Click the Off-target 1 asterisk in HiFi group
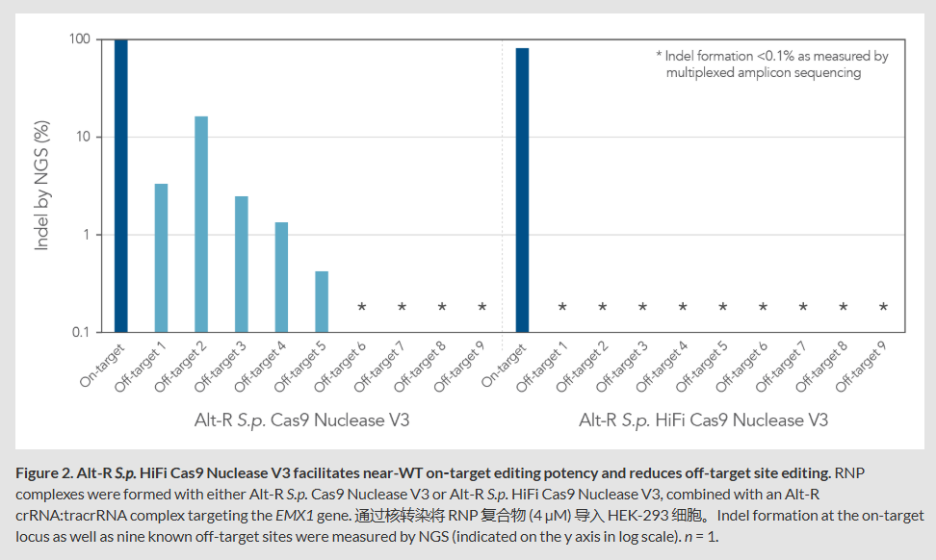The height and width of the screenshot is (560, 936). click(562, 308)
